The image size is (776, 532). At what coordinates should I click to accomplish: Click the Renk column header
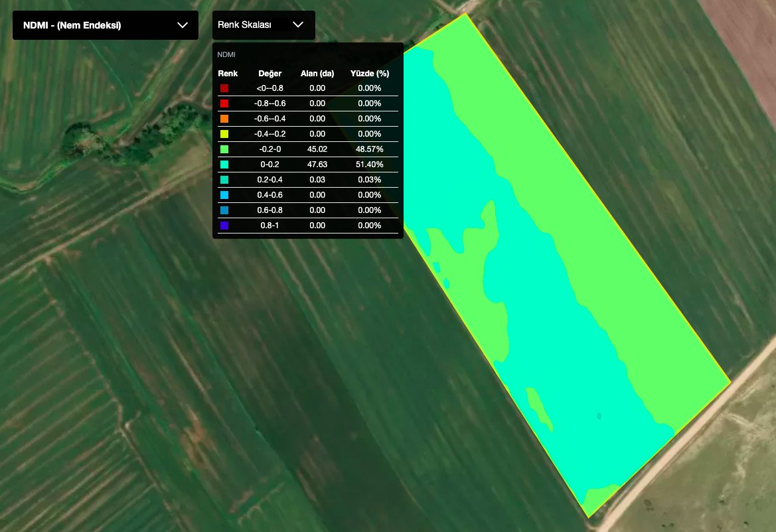tap(228, 74)
